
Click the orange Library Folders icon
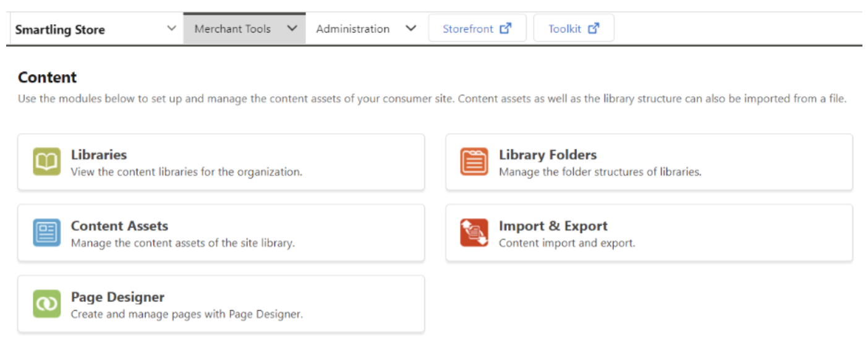pos(474,162)
